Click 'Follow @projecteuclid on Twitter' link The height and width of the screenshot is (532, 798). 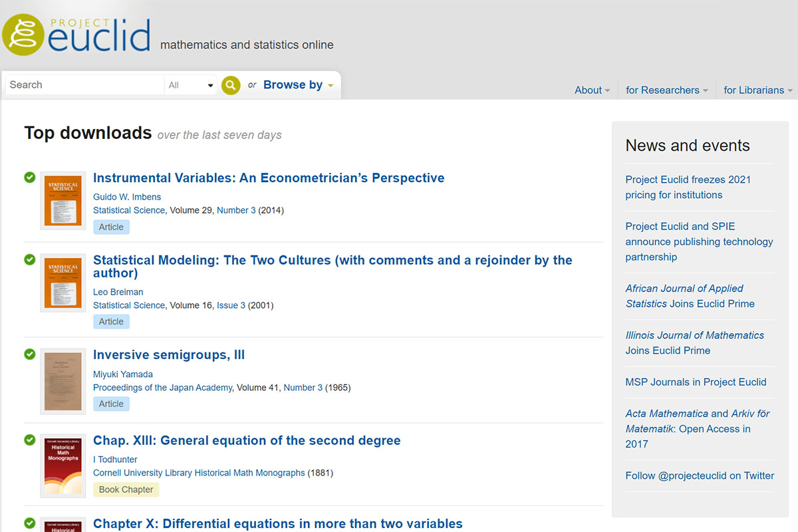point(700,475)
